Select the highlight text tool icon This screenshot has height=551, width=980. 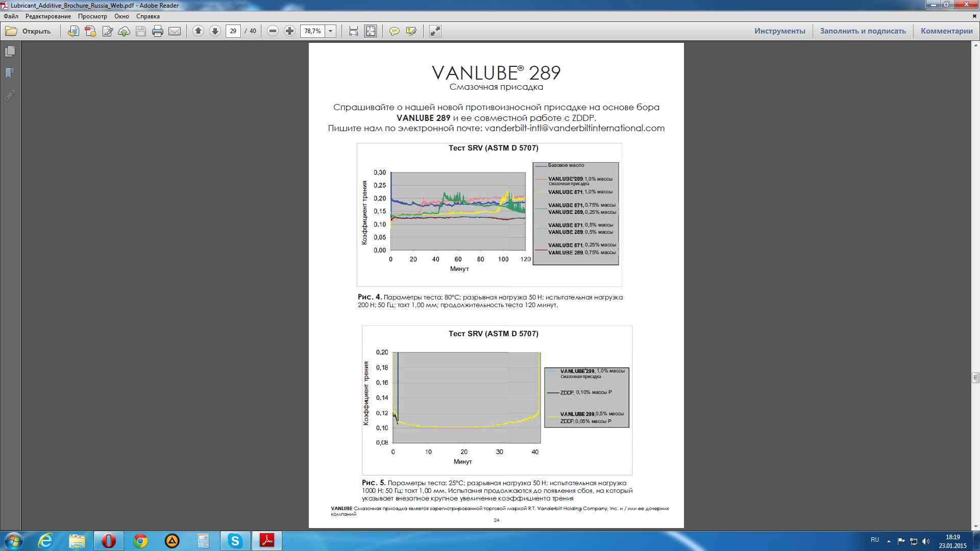point(411,31)
